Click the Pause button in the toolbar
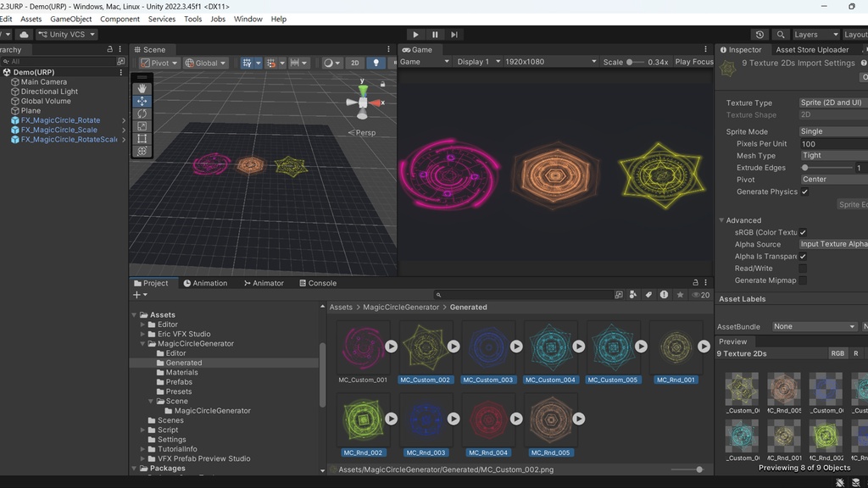868x488 pixels. tap(435, 34)
